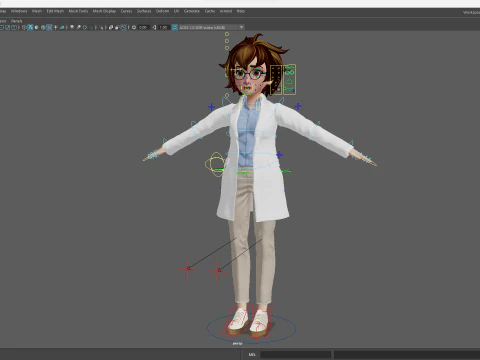Open the viewport Panels menu

point(16,21)
